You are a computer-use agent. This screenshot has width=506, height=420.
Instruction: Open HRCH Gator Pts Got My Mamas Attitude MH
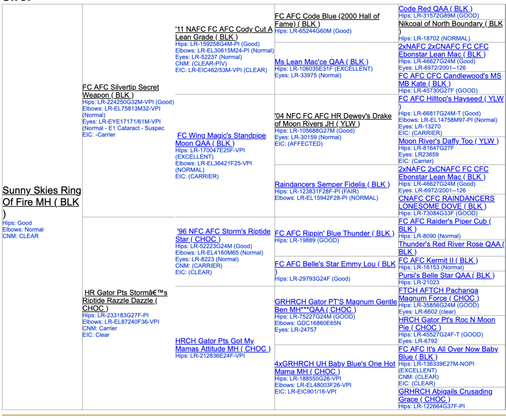[x=215, y=341]
